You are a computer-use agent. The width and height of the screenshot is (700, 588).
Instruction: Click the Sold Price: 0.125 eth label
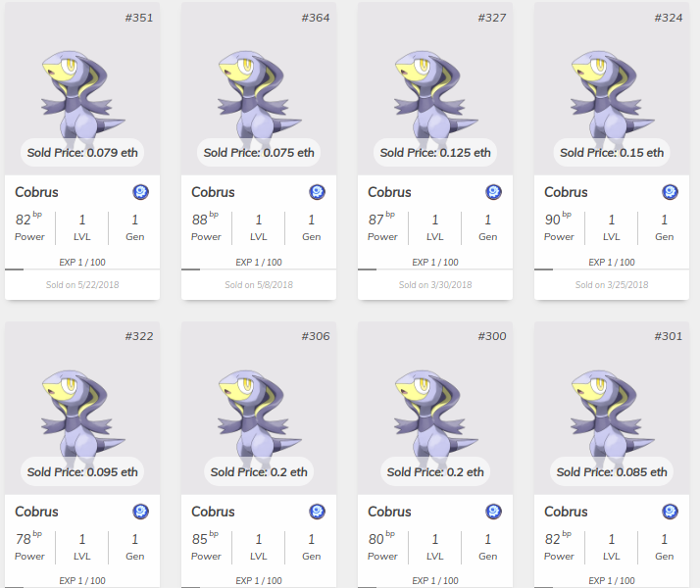click(x=435, y=153)
